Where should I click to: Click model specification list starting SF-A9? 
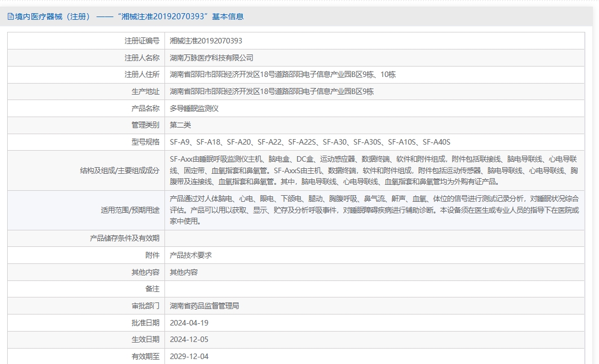(x=310, y=142)
